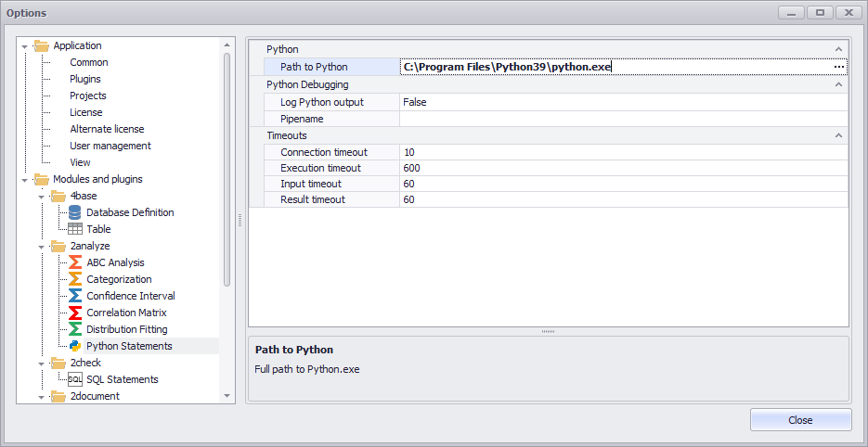Image resolution: width=868 pixels, height=447 pixels.
Task: Click the splitter above the description panel
Action: [x=548, y=331]
